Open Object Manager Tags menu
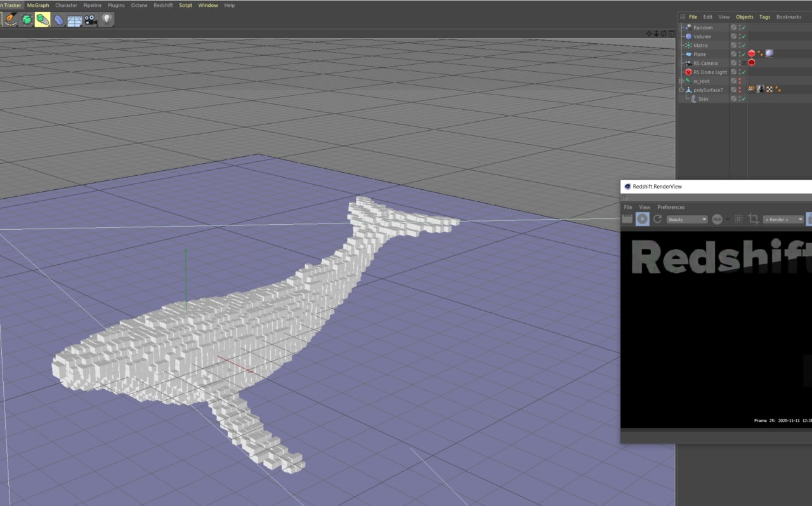 pyautogui.click(x=765, y=17)
